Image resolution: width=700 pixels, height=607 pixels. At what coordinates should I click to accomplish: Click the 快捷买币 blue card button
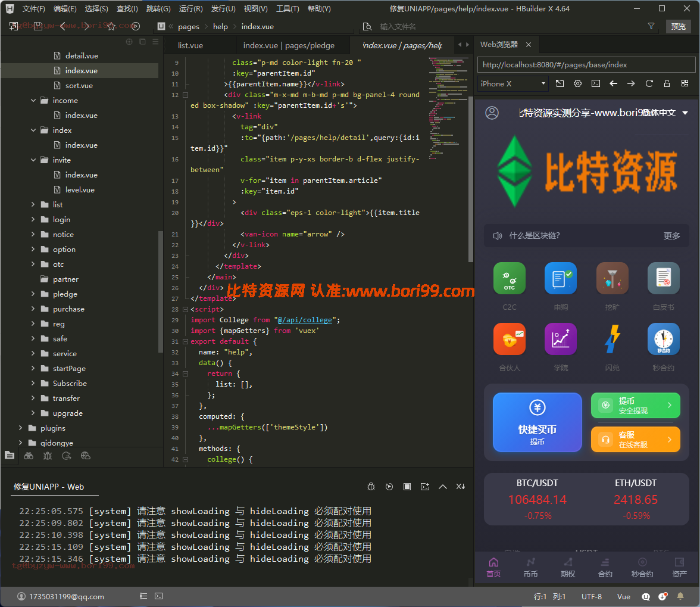537,422
